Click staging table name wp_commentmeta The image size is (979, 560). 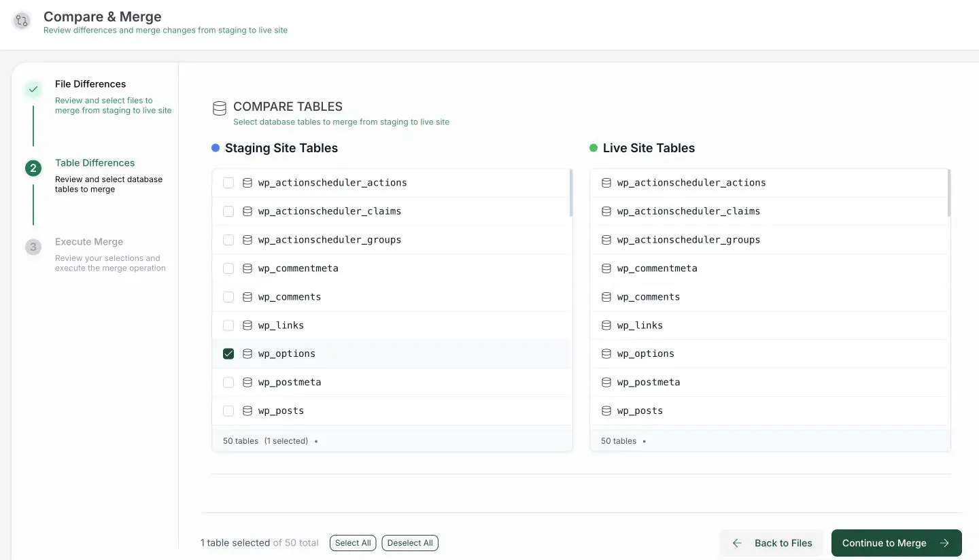tap(298, 268)
